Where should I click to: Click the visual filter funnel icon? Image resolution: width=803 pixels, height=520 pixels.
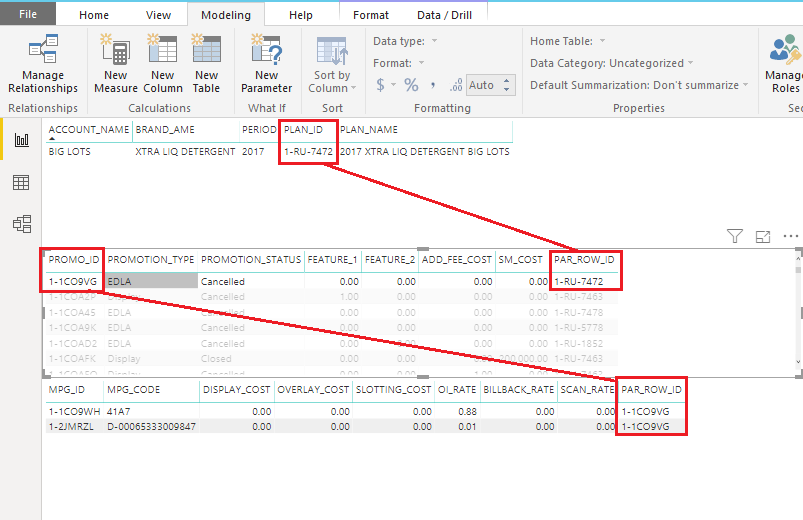pos(734,236)
